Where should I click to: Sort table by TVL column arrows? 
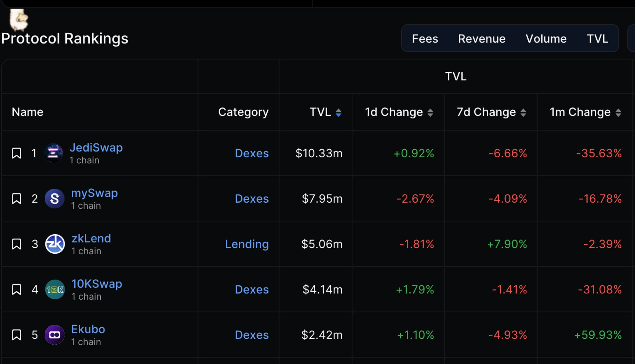pyautogui.click(x=338, y=113)
